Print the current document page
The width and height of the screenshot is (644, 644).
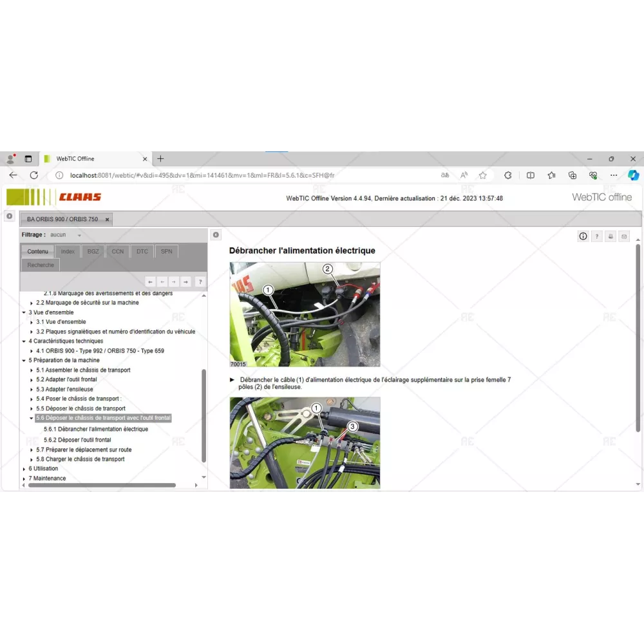coord(611,236)
